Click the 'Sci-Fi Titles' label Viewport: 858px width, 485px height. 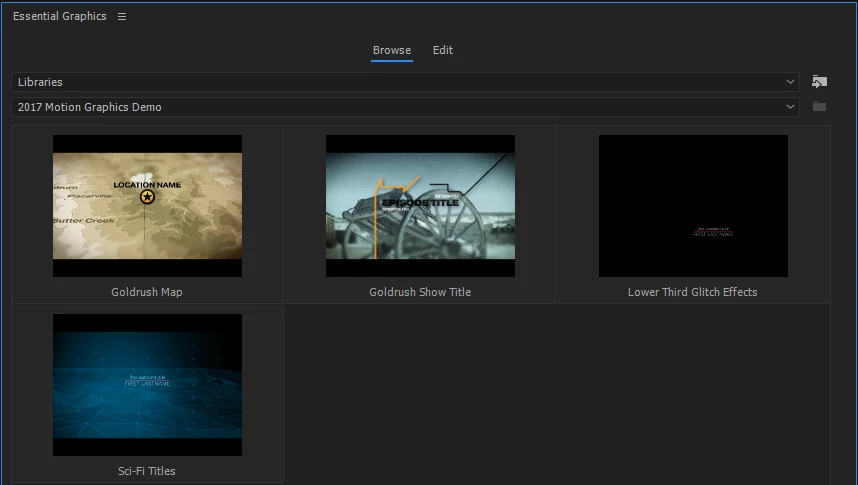[147, 471]
